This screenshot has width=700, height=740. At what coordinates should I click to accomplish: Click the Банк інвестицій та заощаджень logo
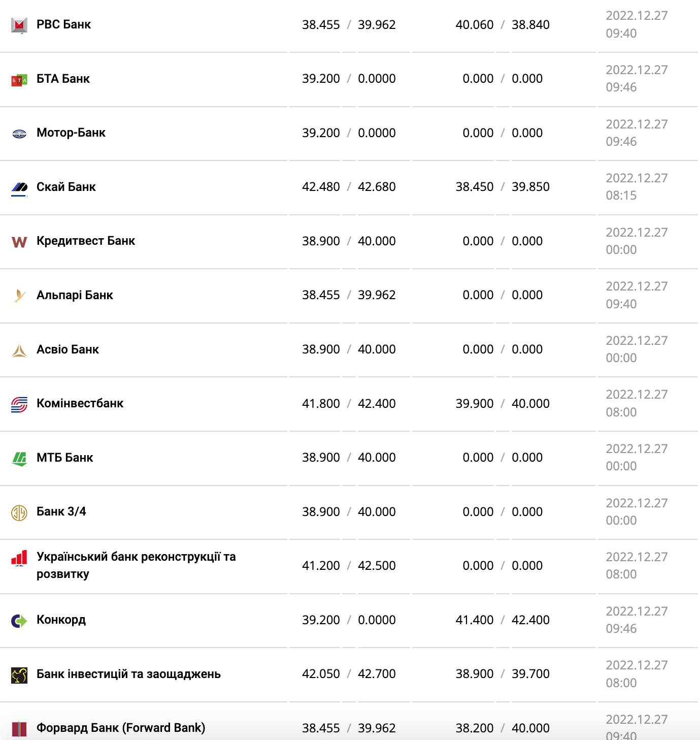click(x=19, y=675)
